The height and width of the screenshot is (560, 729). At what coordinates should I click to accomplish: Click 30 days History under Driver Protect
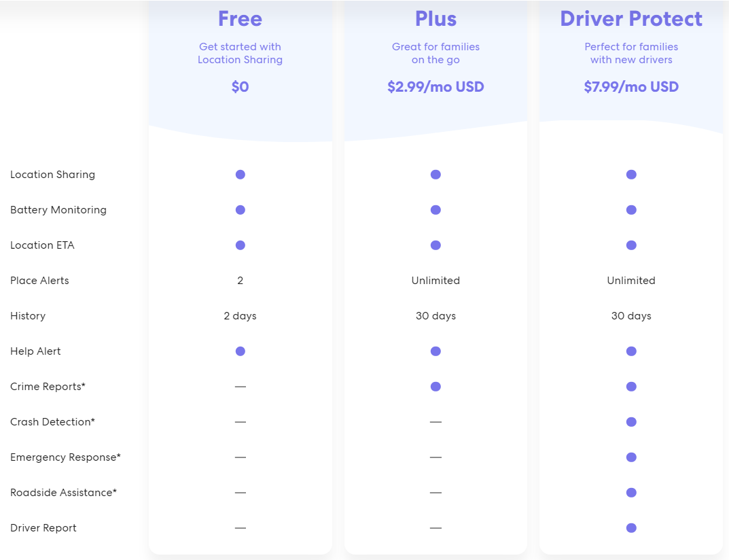tap(631, 316)
